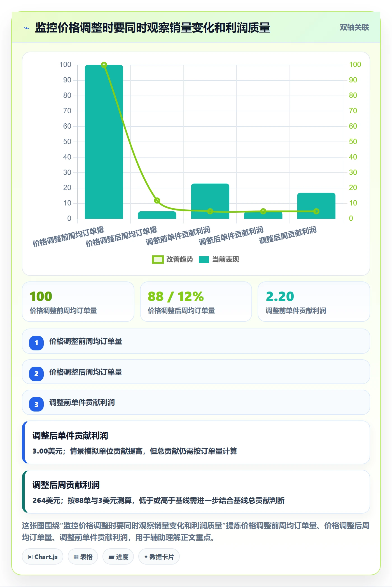Open the card showing 88 / 12%

coord(196,302)
